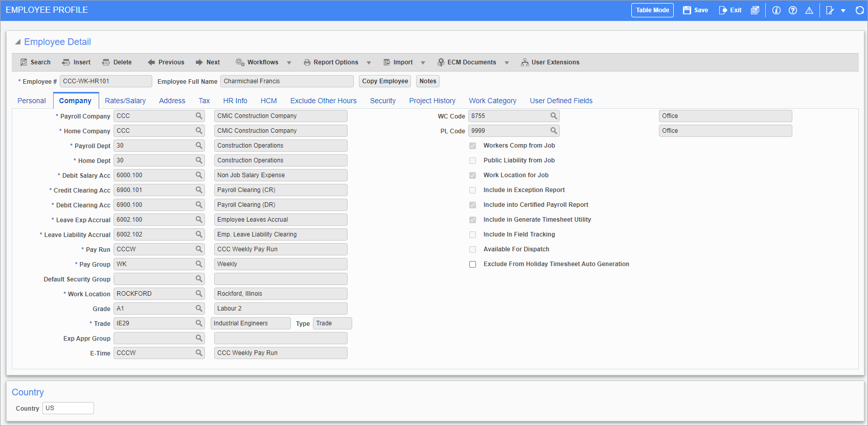This screenshot has width=868, height=426.
Task: Expand the Workflows dropdown arrow
Action: (289, 63)
